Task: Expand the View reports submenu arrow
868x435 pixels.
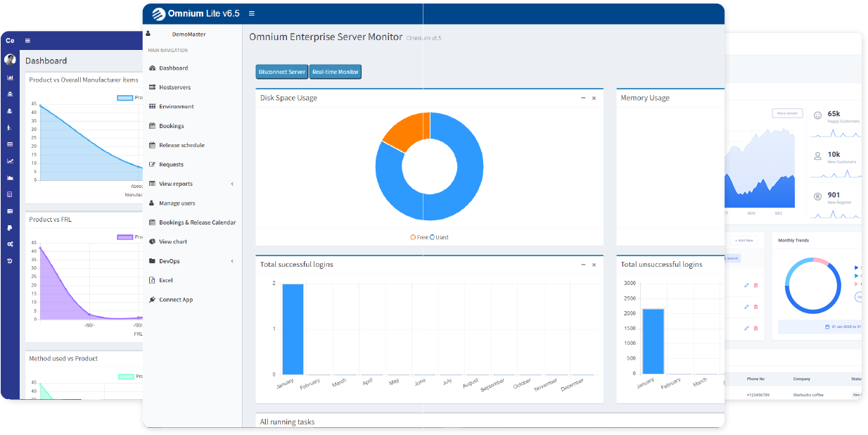Action: click(232, 184)
